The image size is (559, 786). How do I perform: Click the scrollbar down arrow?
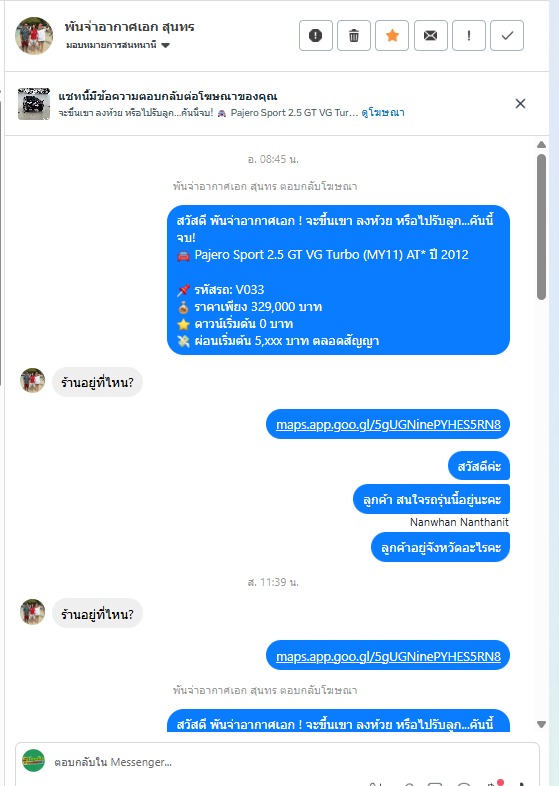(x=541, y=724)
